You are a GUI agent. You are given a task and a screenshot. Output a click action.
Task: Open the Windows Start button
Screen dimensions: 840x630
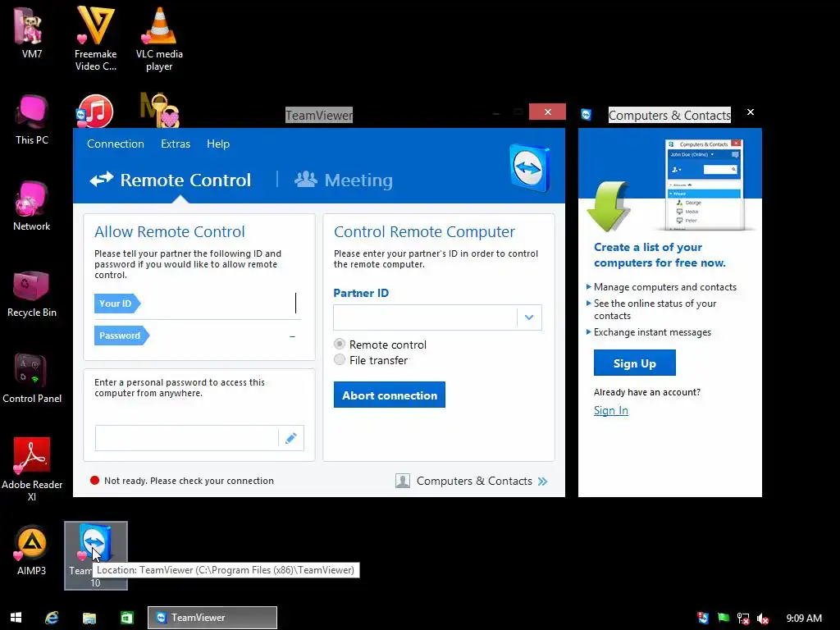pos(16,618)
